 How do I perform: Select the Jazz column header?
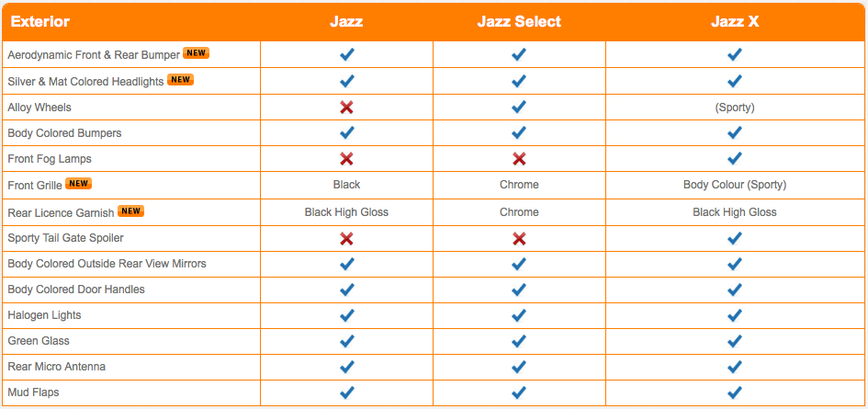(x=346, y=22)
